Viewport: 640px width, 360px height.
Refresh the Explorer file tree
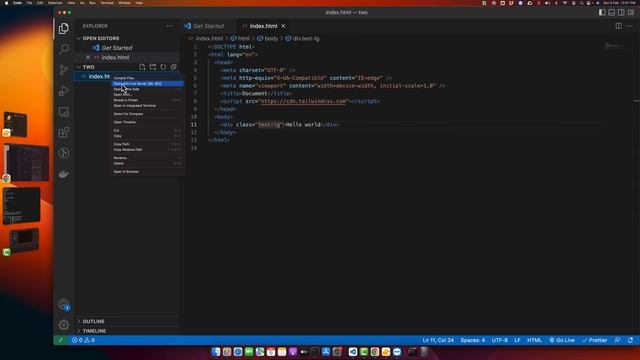tap(163, 67)
